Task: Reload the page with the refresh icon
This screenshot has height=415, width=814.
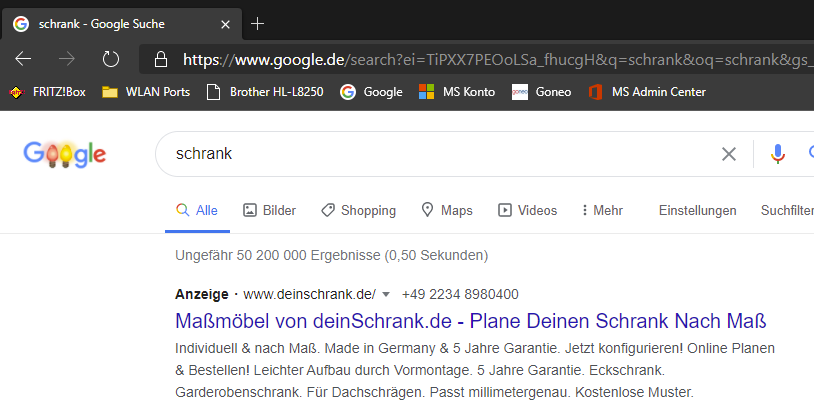Action: [111, 59]
